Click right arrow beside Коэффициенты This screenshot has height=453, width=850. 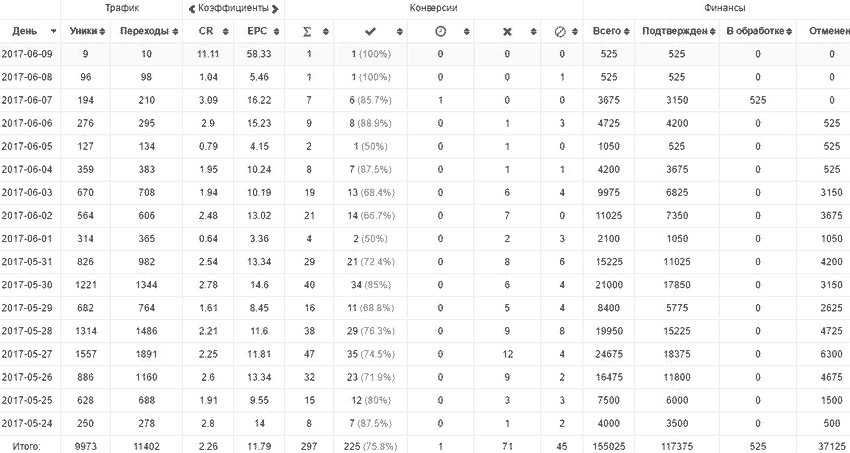[275, 9]
